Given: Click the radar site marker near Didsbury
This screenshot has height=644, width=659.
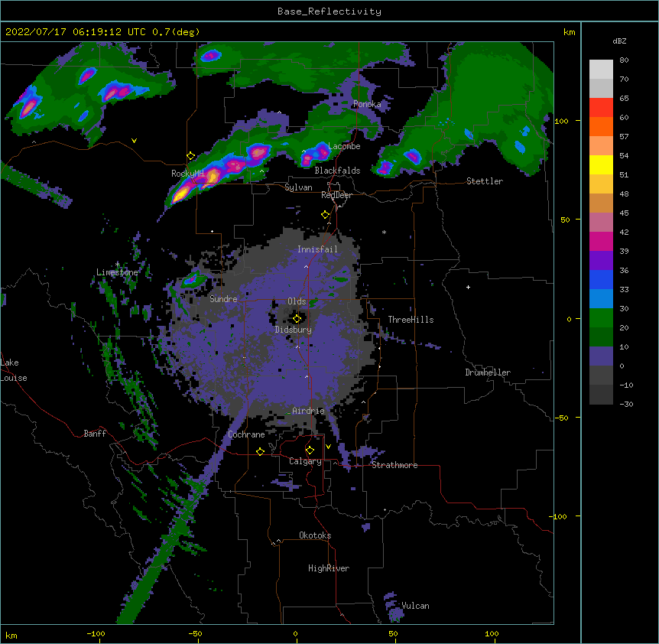Looking at the screenshot, I should pos(297,318).
